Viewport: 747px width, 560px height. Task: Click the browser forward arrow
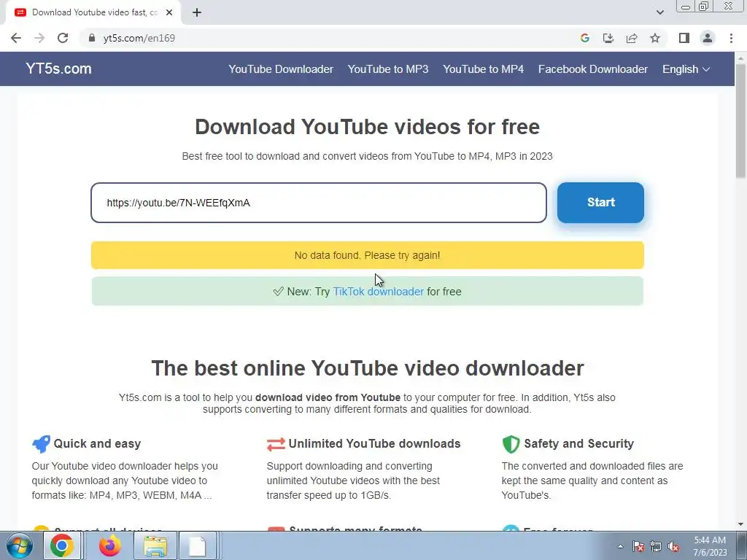pyautogui.click(x=39, y=38)
